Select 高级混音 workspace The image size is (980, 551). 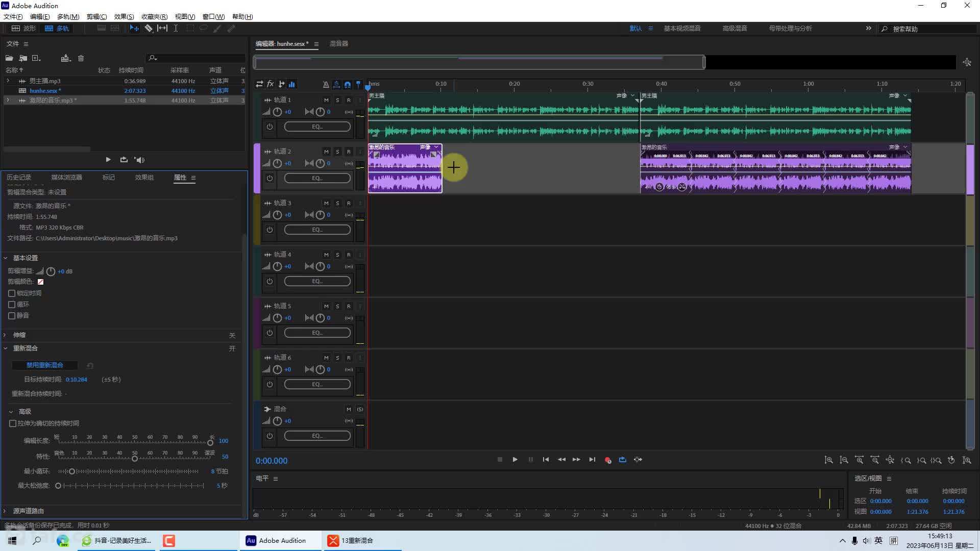pos(734,29)
